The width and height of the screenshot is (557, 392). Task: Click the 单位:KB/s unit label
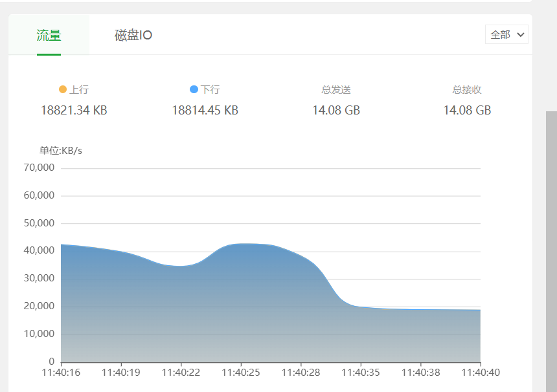pos(61,151)
